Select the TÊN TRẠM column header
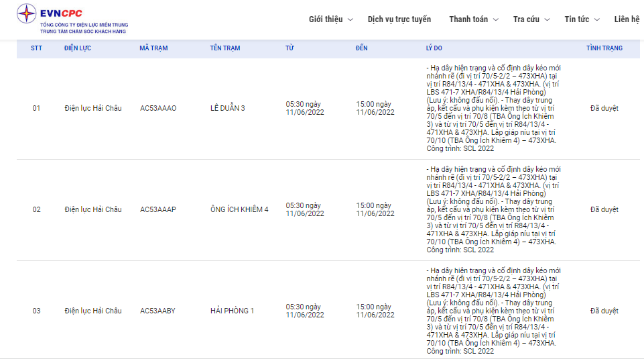The height and width of the screenshot is (359, 644). (225, 48)
